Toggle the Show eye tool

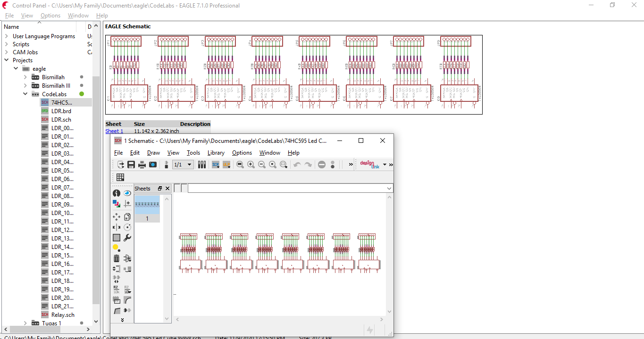(127, 193)
